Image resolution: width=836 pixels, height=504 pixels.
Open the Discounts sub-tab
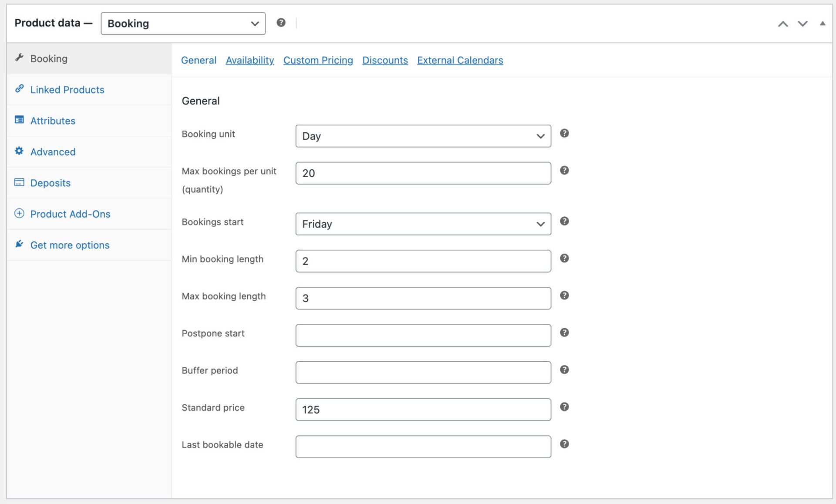tap(385, 60)
